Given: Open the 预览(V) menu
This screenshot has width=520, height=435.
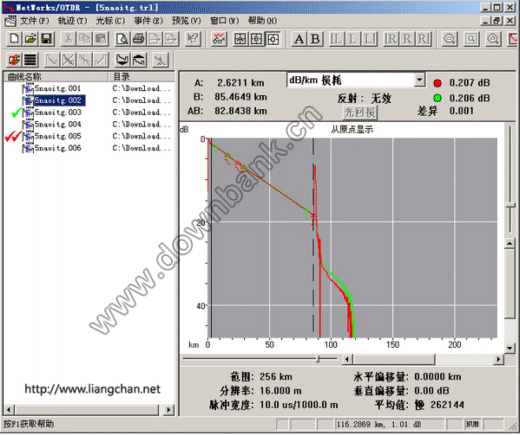Looking at the screenshot, I should [x=186, y=21].
